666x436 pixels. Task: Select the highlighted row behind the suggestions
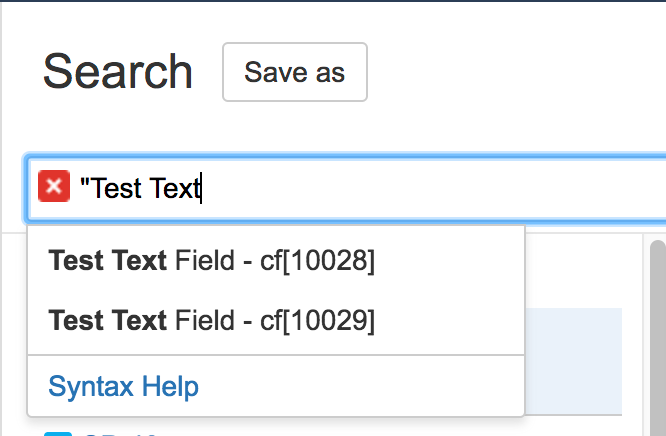574,360
